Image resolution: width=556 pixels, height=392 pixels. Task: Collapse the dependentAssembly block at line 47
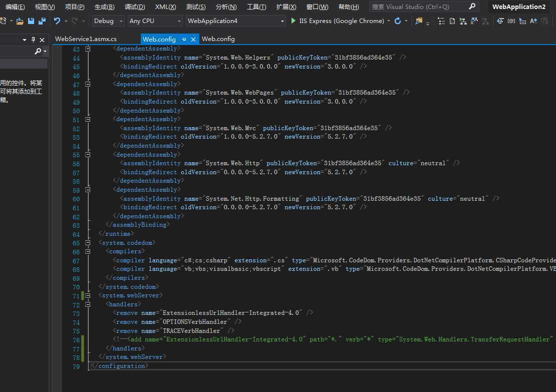(x=88, y=84)
